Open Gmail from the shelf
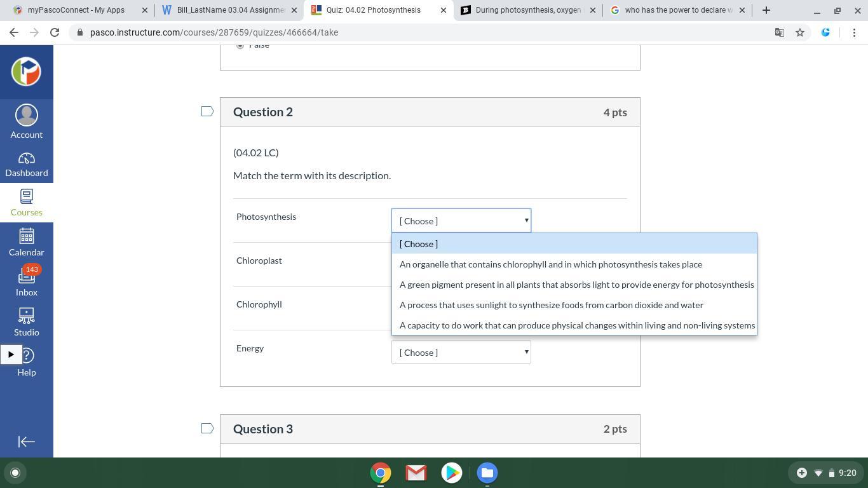This screenshot has width=868, height=488. point(416,473)
